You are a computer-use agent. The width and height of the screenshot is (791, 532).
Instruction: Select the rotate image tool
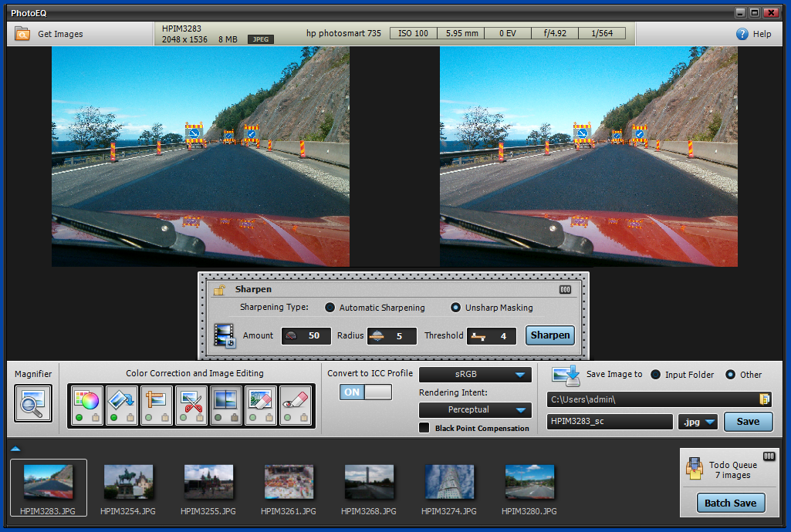[x=121, y=400]
